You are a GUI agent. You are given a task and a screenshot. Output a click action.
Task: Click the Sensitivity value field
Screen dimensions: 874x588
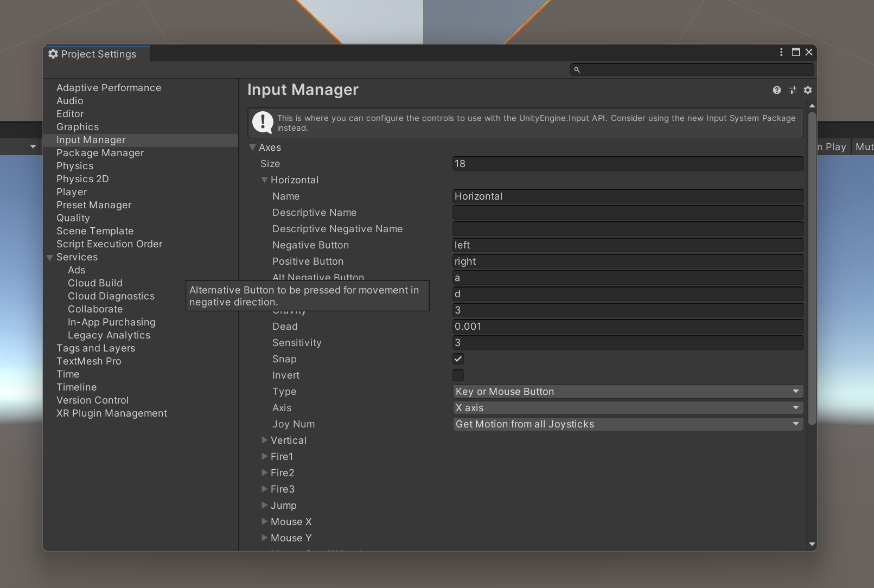(x=628, y=342)
